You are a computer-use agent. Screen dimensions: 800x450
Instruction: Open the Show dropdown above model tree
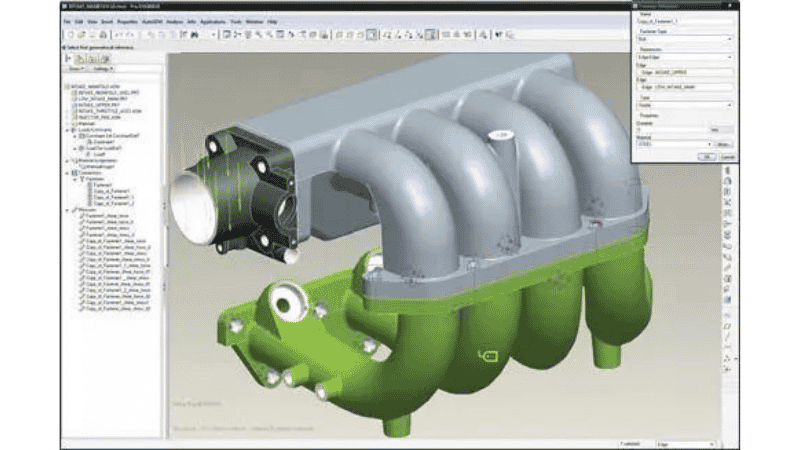(75, 69)
